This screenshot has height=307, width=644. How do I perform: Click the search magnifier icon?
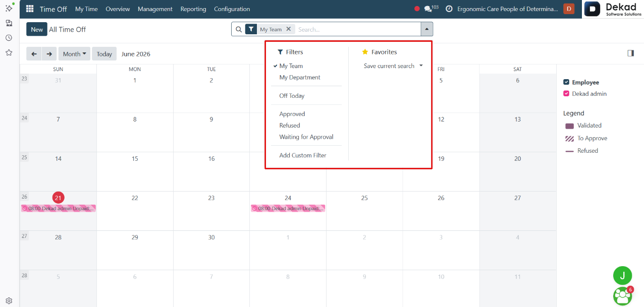pyautogui.click(x=239, y=29)
